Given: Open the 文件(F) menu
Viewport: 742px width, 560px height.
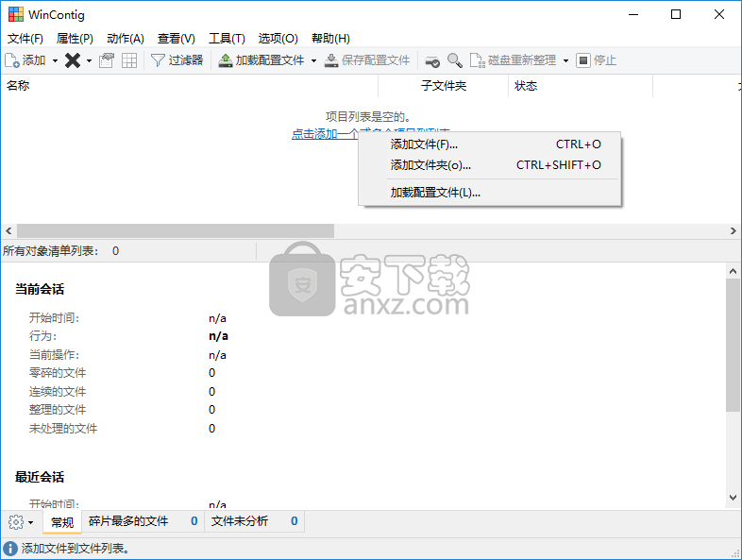Looking at the screenshot, I should [25, 39].
